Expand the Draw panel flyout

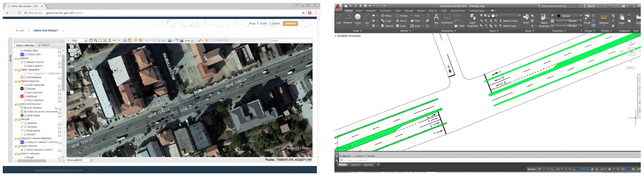[357, 31]
